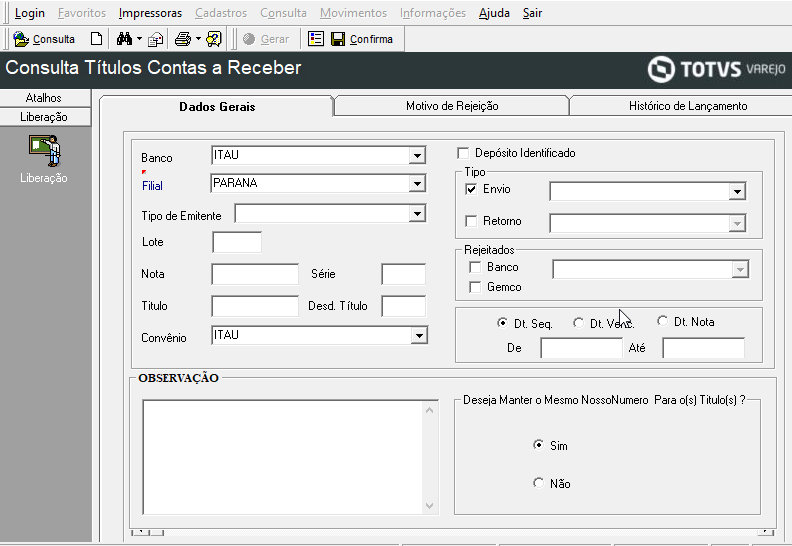The width and height of the screenshot is (792, 546).
Task: Click the De date field
Action: click(x=581, y=348)
